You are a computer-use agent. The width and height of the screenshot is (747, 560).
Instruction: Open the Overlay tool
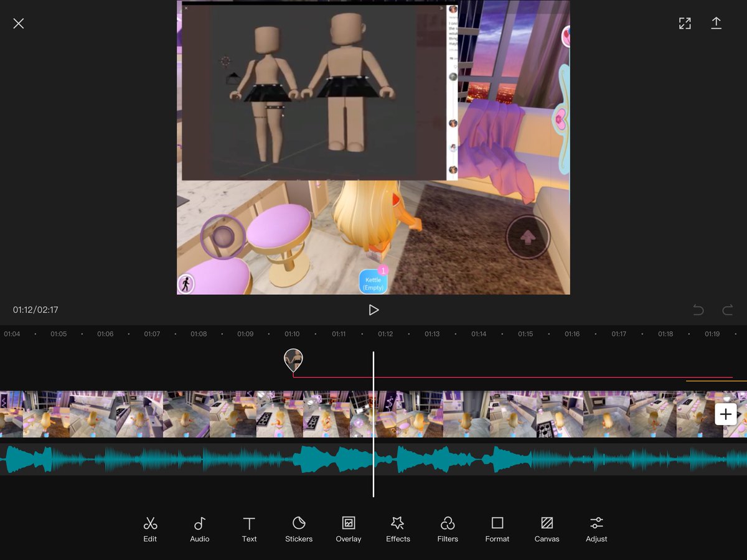pyautogui.click(x=349, y=529)
